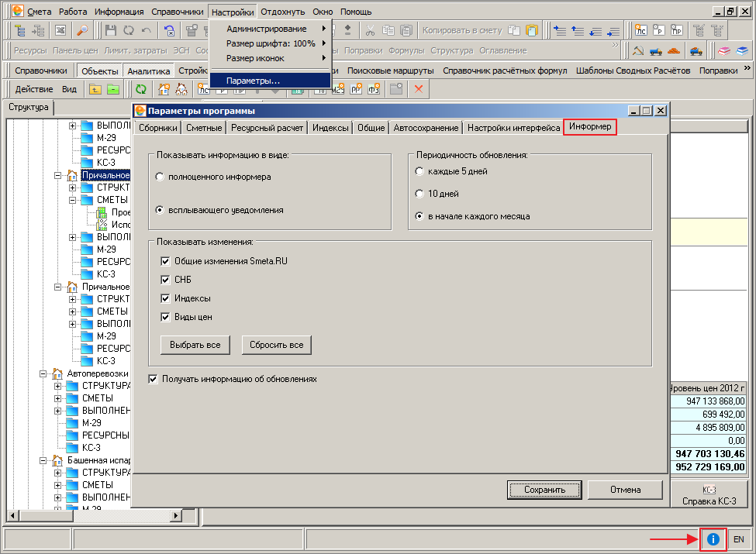Click the hammer and sickle labor icon
Viewport: 756px width, 554px height.
pos(638,50)
